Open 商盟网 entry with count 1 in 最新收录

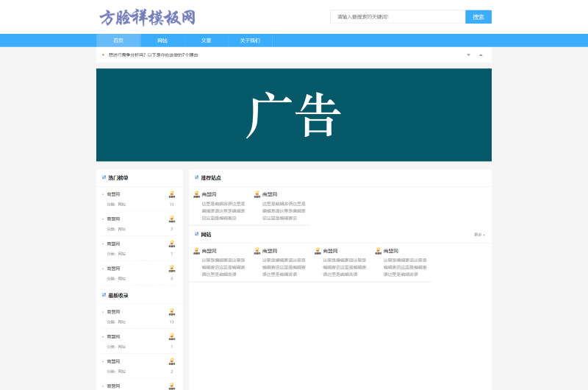tap(114, 336)
